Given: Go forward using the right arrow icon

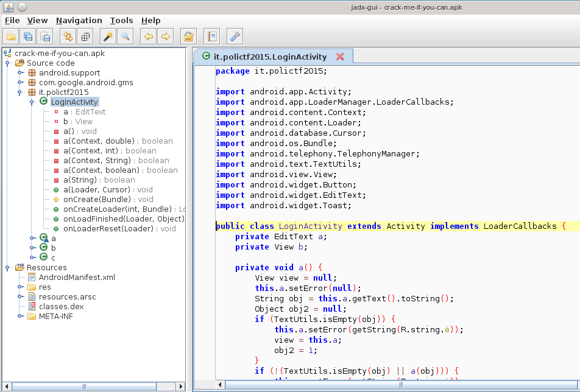Looking at the screenshot, I should (x=165, y=37).
